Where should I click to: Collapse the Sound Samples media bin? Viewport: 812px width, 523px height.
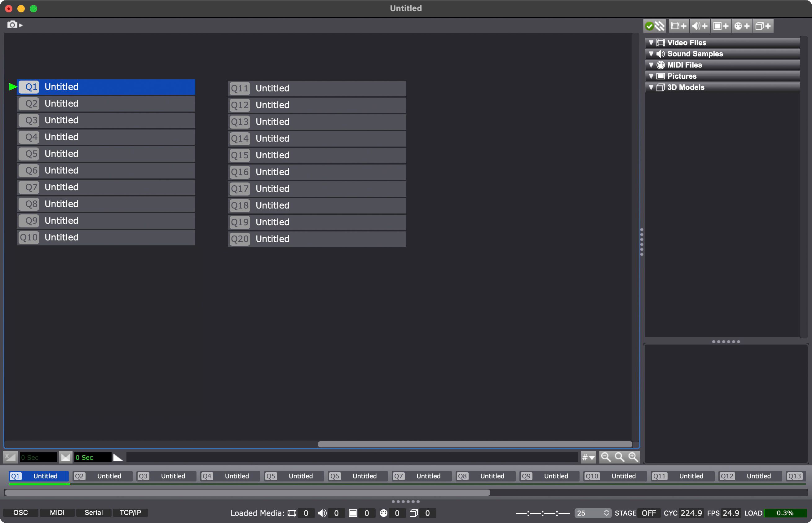tap(651, 53)
